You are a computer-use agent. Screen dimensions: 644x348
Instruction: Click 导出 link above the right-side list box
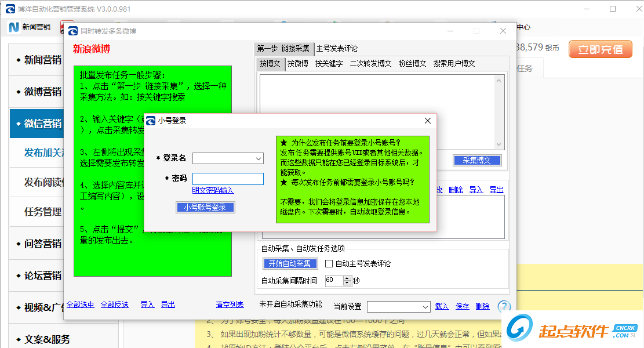coord(497,190)
